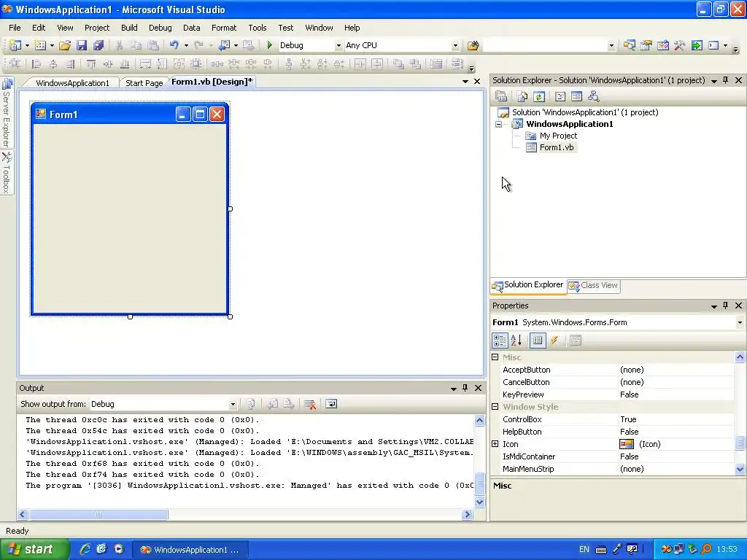Click the Navigate Backward icon

224,45
